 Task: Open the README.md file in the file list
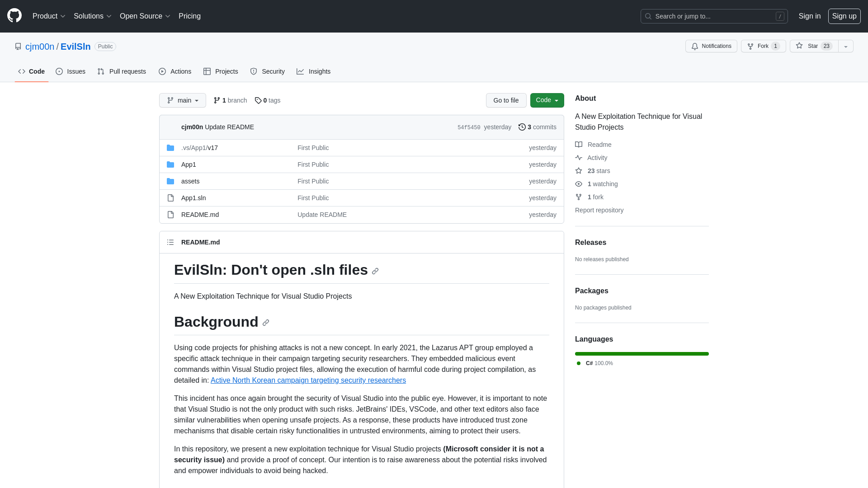pyautogui.click(x=200, y=215)
